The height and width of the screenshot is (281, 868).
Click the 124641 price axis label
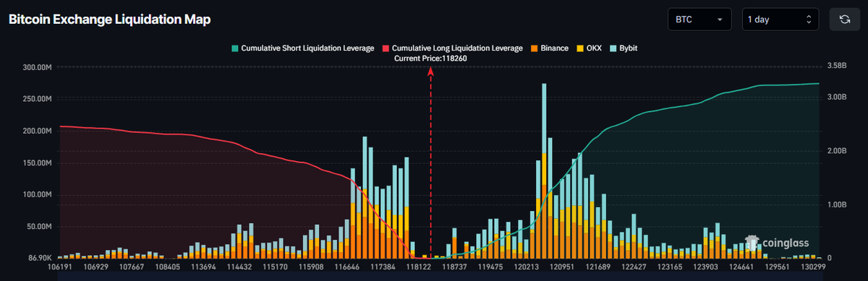741,267
